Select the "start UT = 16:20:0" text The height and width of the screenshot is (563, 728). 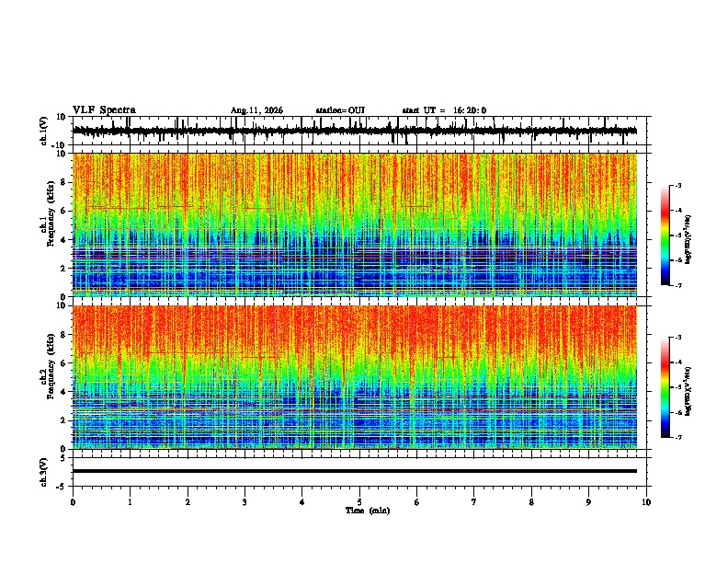coord(444,110)
